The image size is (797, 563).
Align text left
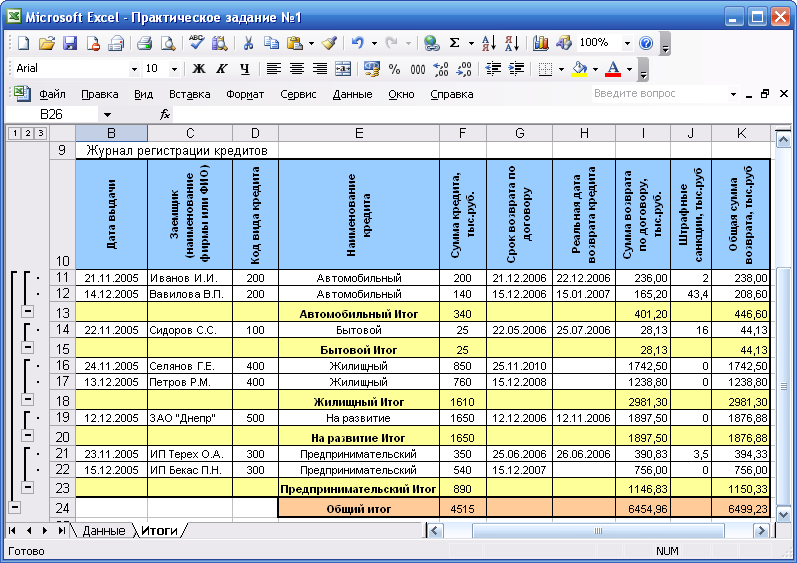[x=273, y=69]
